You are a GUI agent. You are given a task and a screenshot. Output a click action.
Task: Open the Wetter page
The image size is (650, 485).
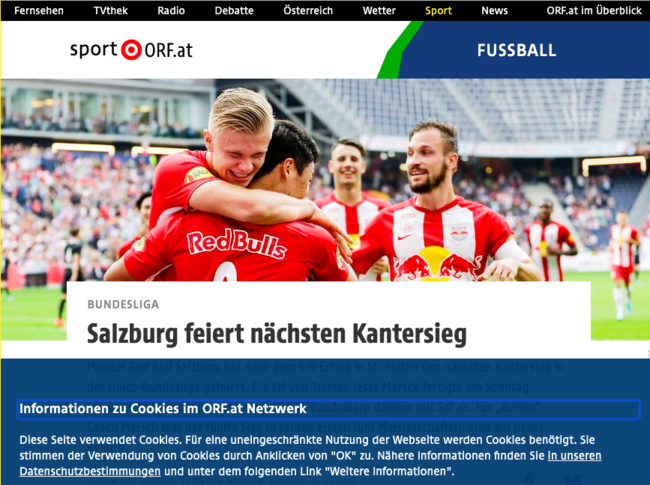pos(379,10)
